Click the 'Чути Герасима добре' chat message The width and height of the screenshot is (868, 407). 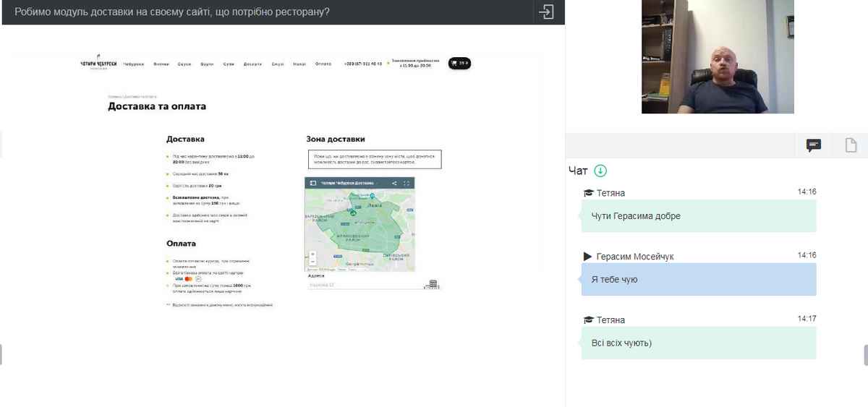coord(698,215)
